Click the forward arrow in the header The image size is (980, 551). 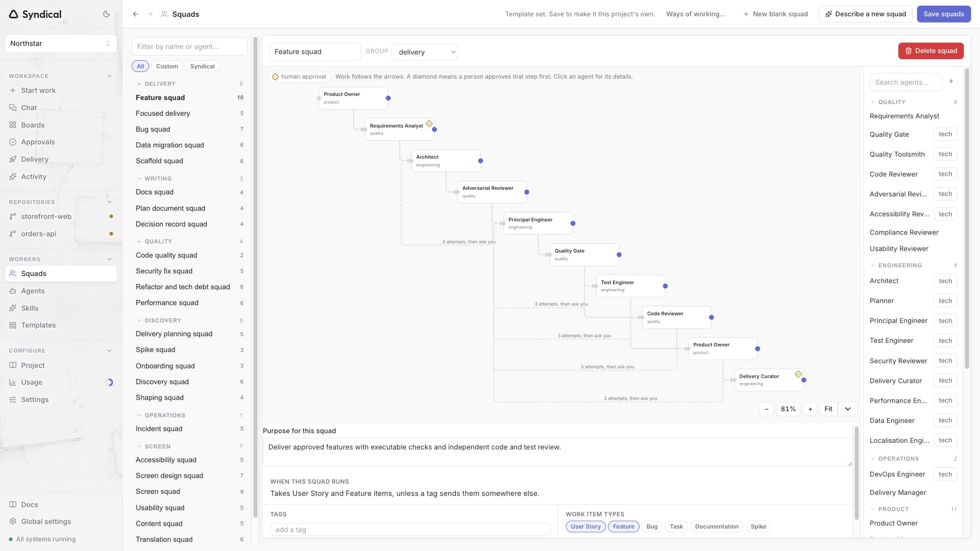pyautogui.click(x=150, y=14)
